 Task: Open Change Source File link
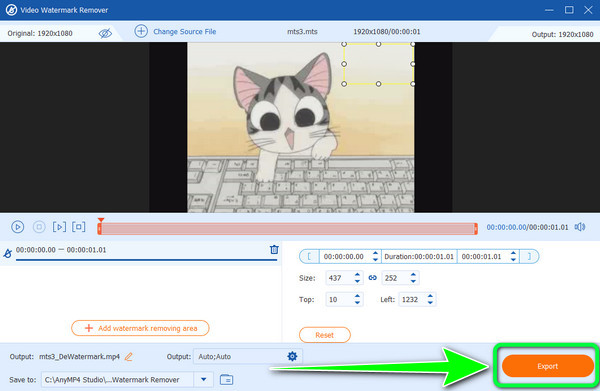184,32
